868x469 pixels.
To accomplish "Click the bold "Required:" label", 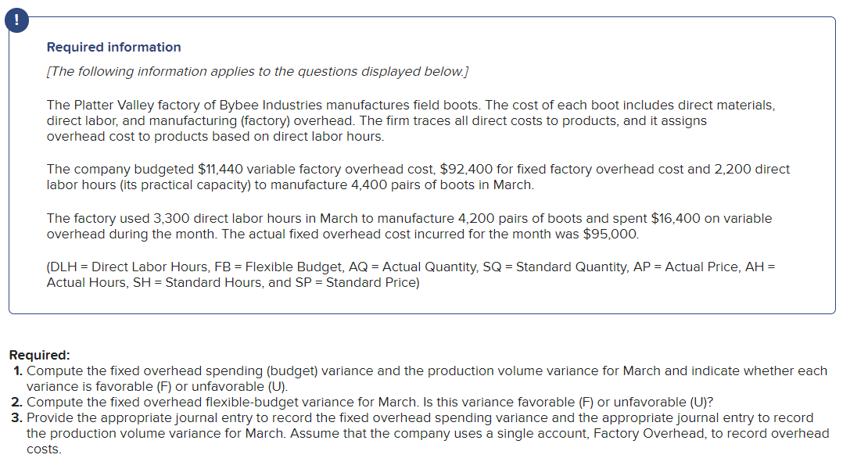I will click(x=39, y=354).
